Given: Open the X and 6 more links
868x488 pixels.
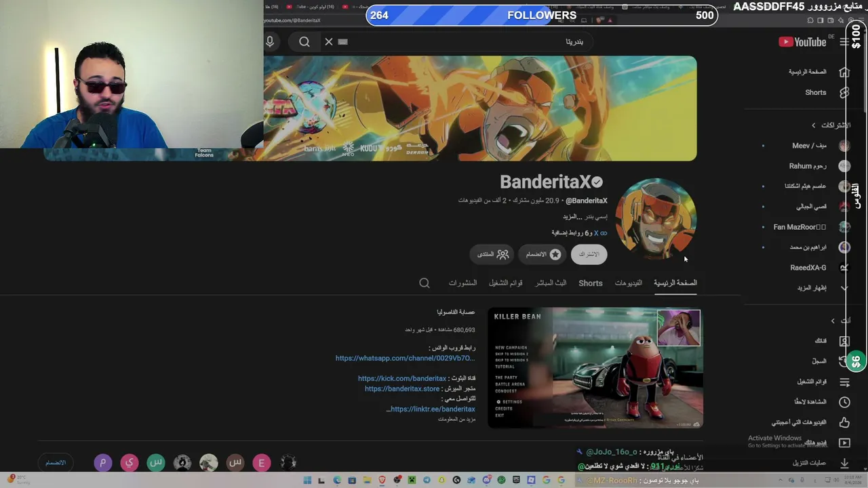Looking at the screenshot, I should [579, 233].
